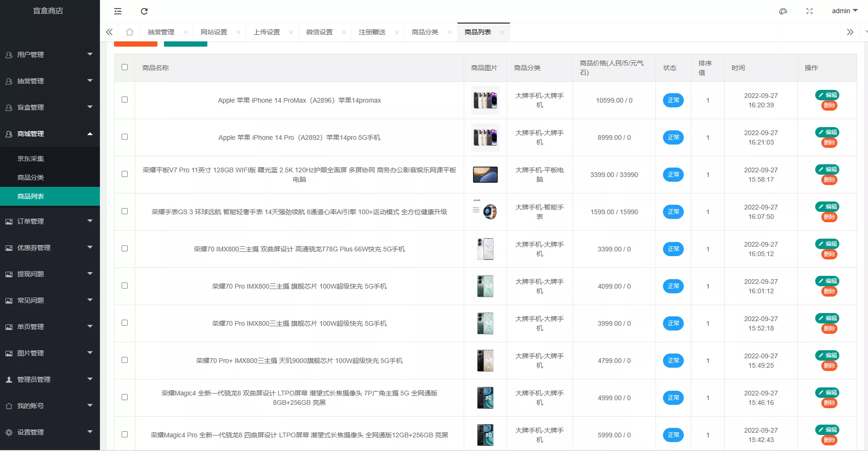This screenshot has width=868, height=451.
Task: Open the theme palette icon in the header
Action: tap(783, 11)
